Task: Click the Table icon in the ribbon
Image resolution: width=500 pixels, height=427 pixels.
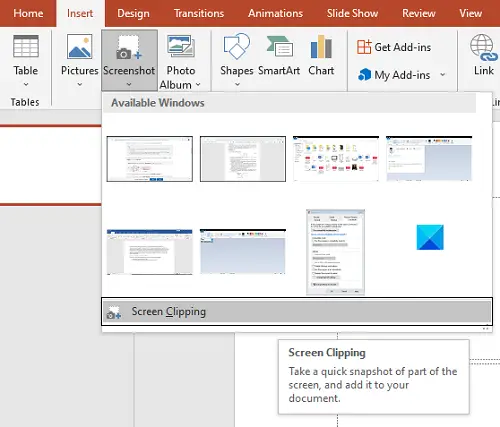Action: point(26,46)
